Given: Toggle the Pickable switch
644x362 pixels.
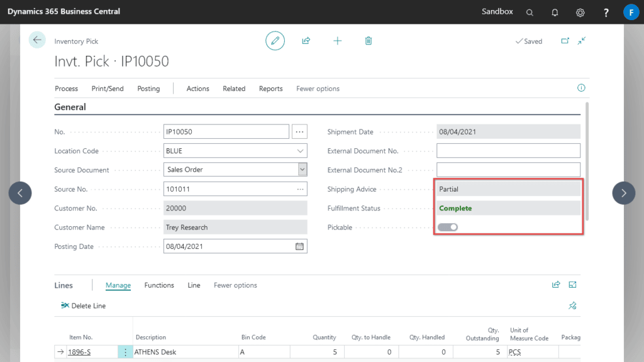Looking at the screenshot, I should (448, 228).
